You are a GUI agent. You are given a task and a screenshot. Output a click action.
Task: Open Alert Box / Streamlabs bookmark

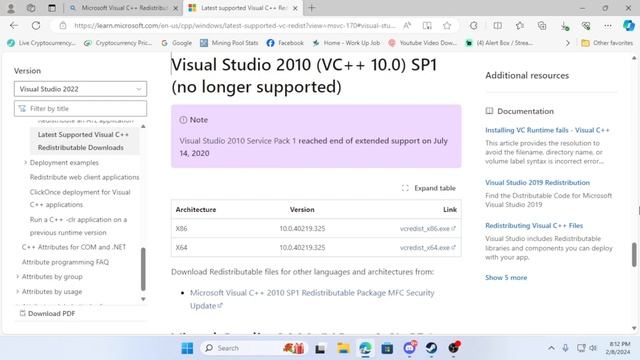pyautogui.click(x=499, y=43)
